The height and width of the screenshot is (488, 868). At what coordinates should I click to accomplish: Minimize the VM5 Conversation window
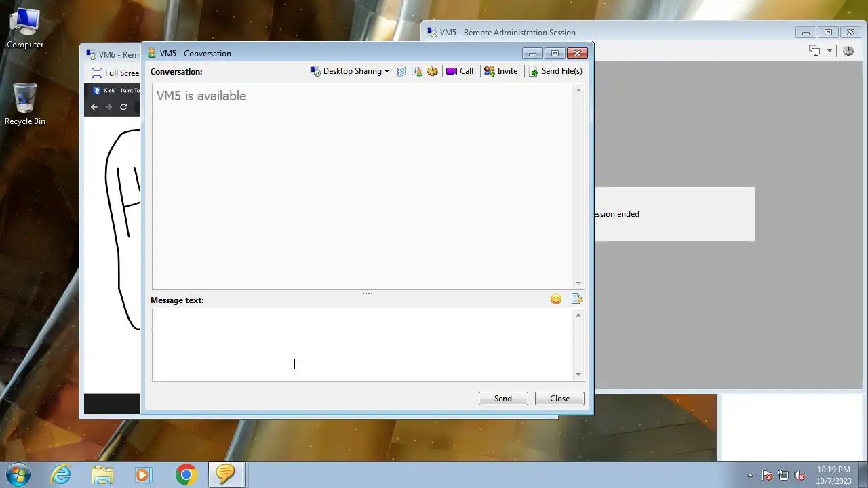click(x=532, y=54)
